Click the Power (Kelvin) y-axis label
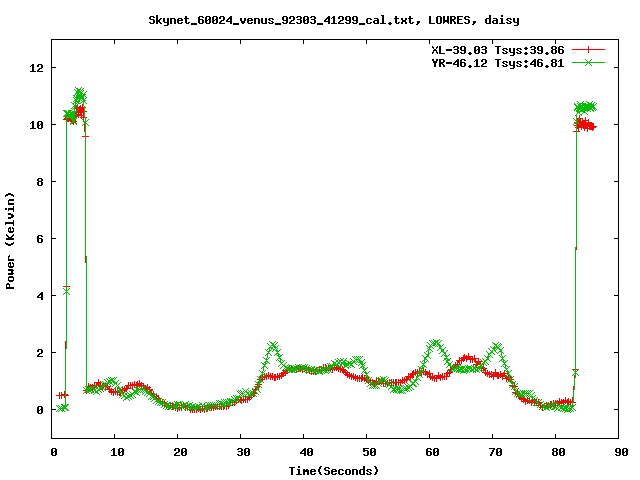Image resolution: width=640 pixels, height=480 pixels. click(x=10, y=241)
